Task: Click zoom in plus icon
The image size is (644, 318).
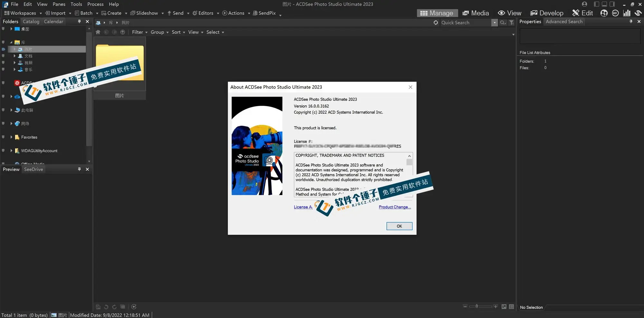Action: pyautogui.click(x=496, y=306)
